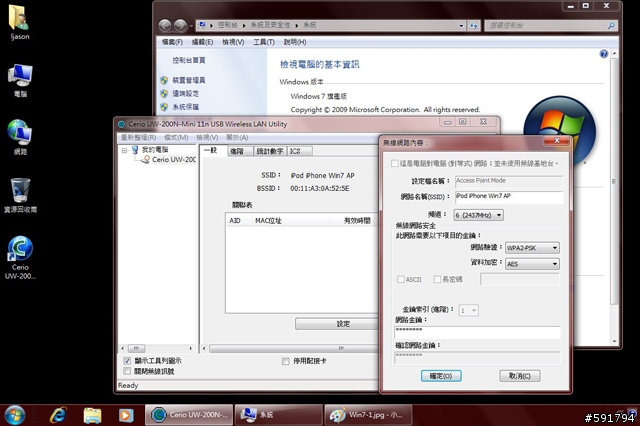
Task: Switch to the 統計數字 tab
Action: pyautogui.click(x=270, y=151)
